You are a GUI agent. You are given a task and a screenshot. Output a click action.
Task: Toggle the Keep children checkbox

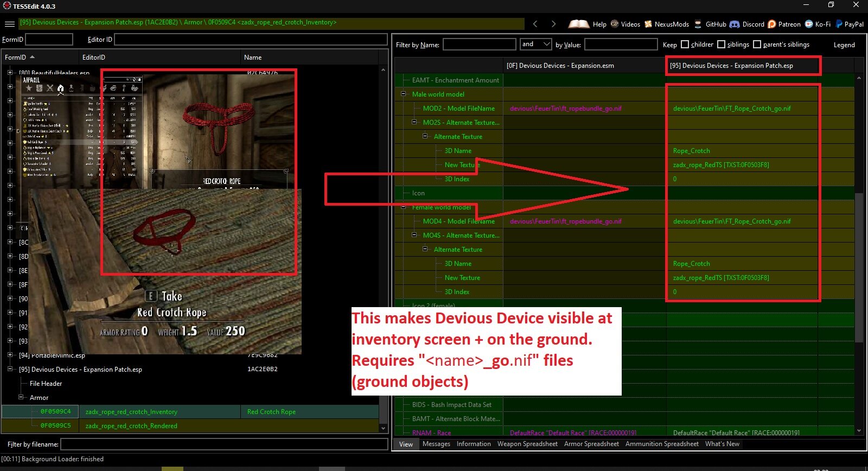(x=685, y=44)
